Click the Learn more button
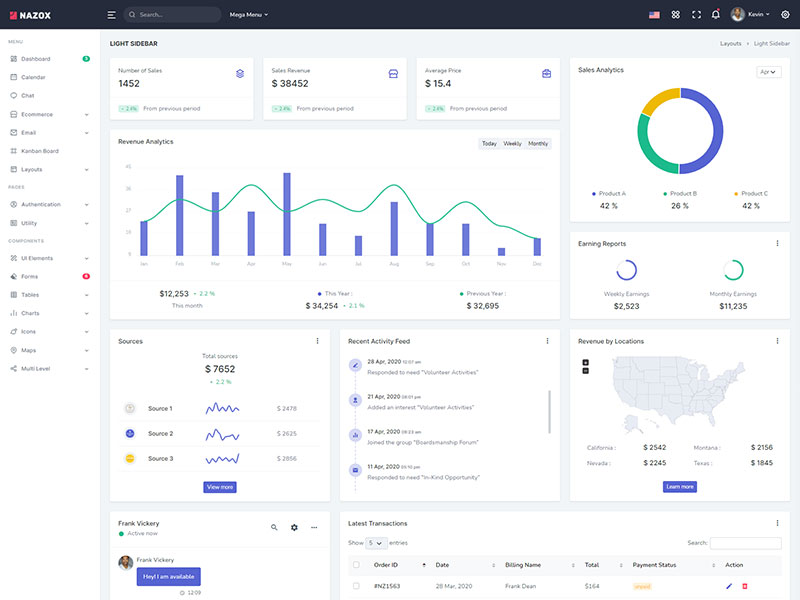The width and height of the screenshot is (800, 600). tap(679, 487)
